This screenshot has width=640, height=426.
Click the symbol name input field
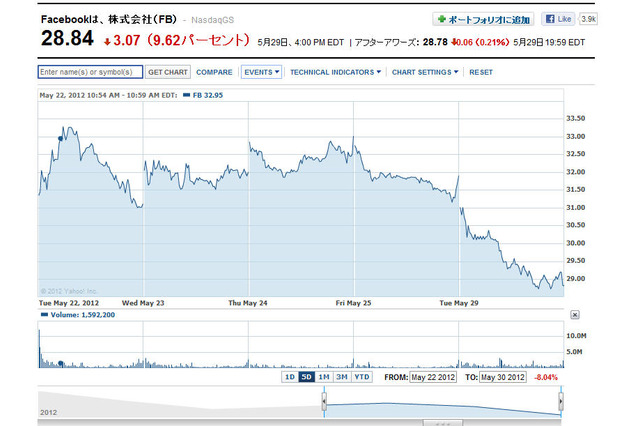tap(90, 72)
